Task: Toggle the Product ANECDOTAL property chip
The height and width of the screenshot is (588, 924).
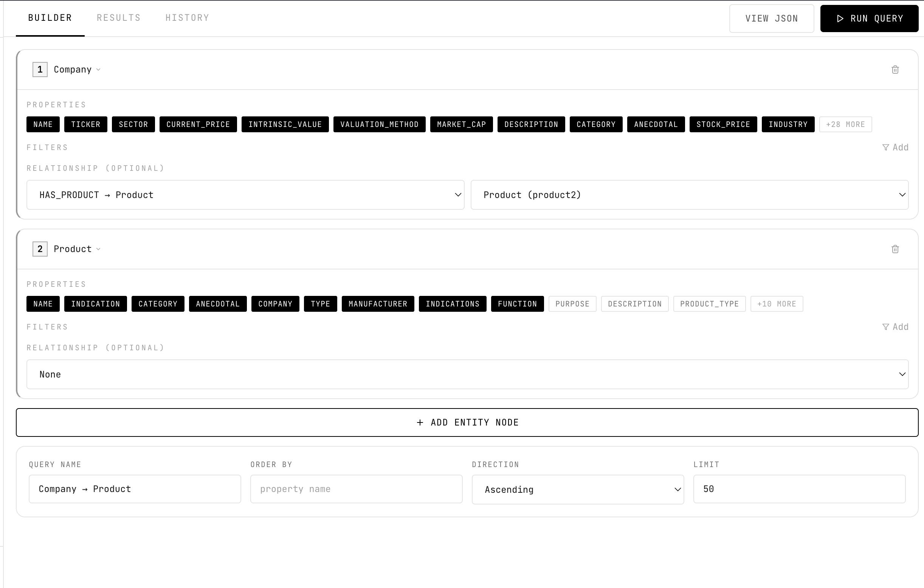Action: click(x=217, y=304)
